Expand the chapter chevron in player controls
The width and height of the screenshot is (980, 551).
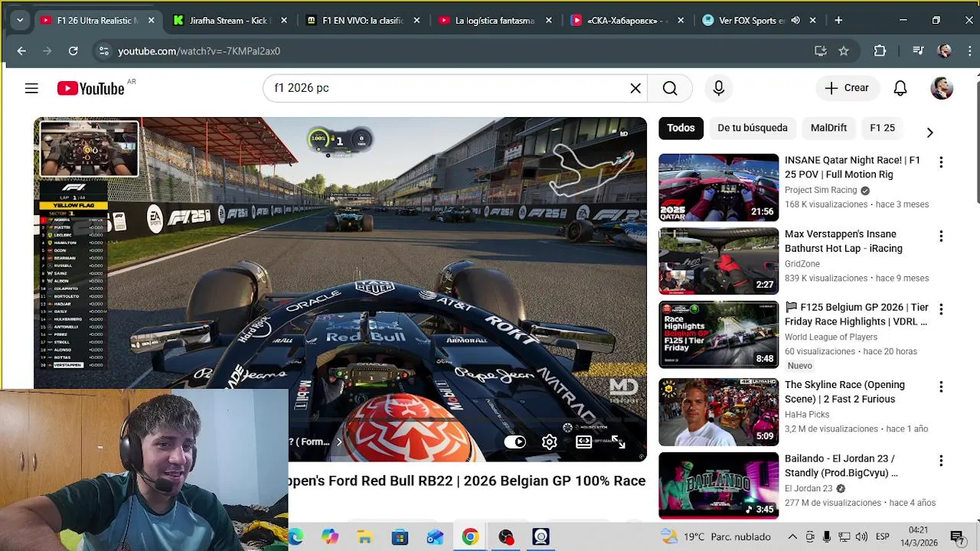click(339, 442)
